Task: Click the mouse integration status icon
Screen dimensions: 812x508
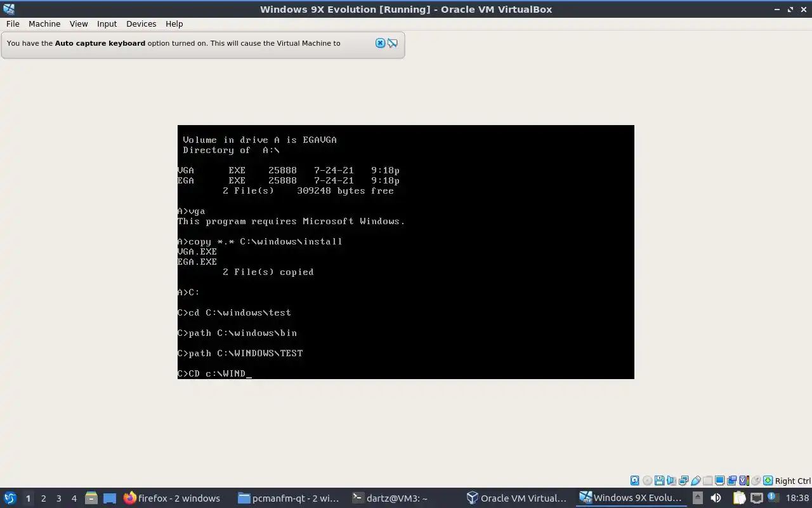Action: coord(756,481)
